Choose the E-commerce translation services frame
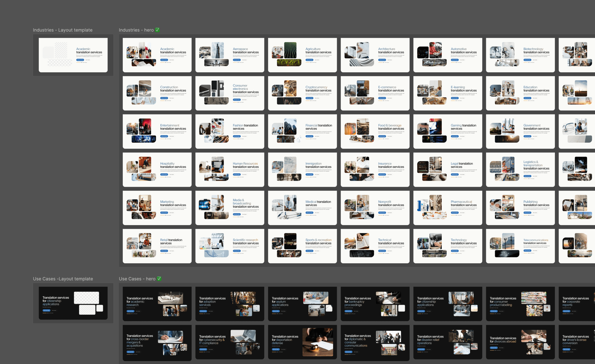Screen dimensions: 595x364 (375, 93)
